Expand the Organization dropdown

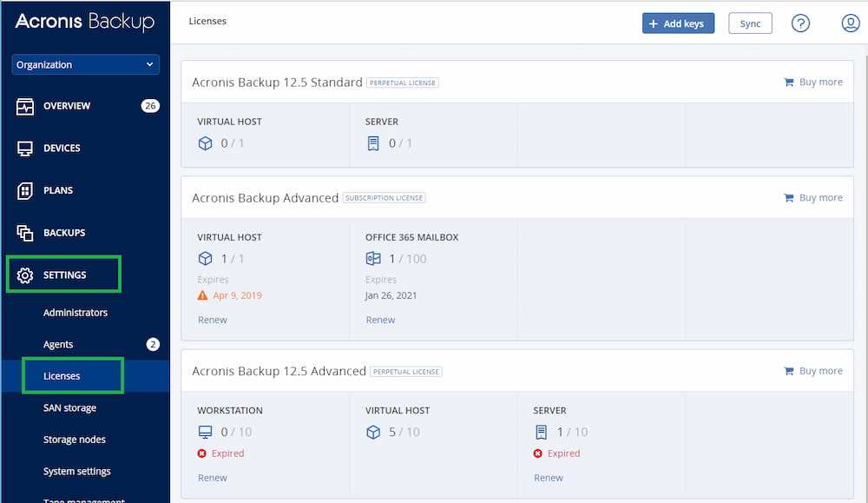[x=85, y=65]
